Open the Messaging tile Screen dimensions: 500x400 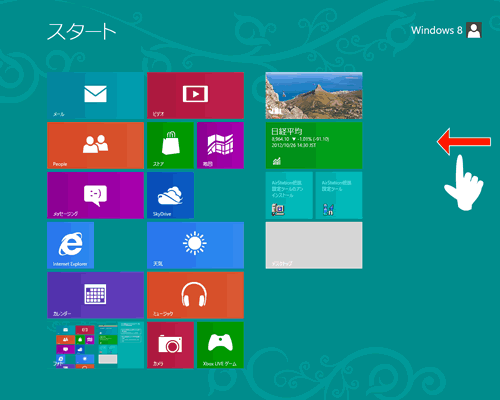click(x=95, y=195)
